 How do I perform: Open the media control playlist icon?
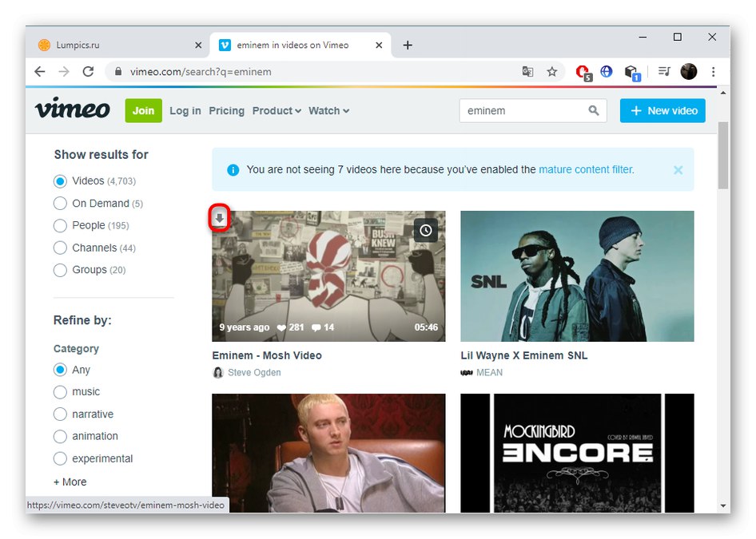click(664, 72)
